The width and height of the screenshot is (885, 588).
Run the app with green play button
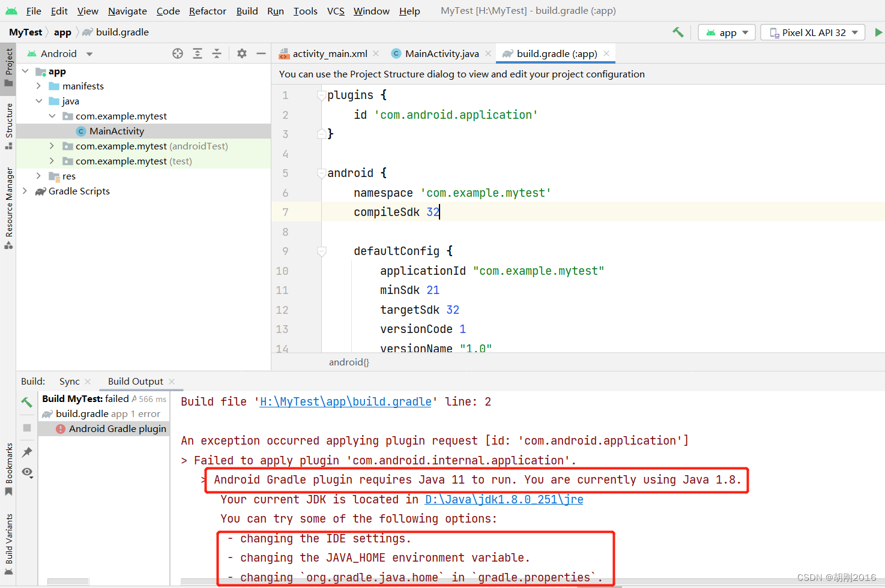[878, 32]
